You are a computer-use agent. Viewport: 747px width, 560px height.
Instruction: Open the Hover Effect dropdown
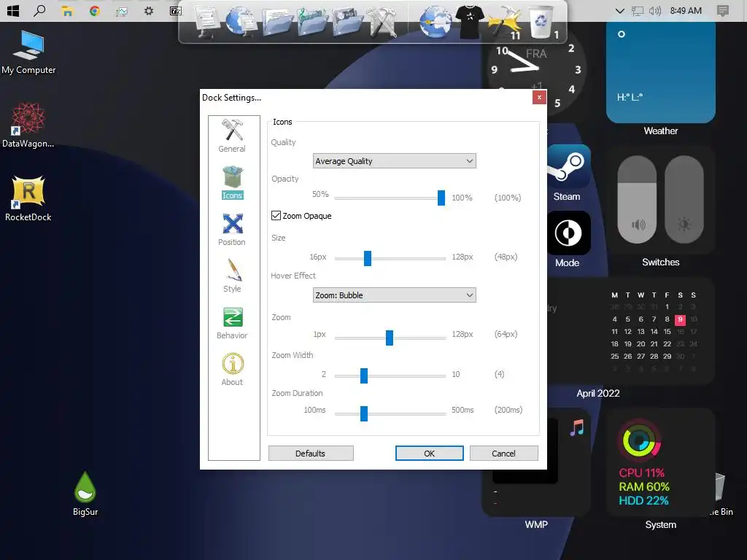click(395, 295)
